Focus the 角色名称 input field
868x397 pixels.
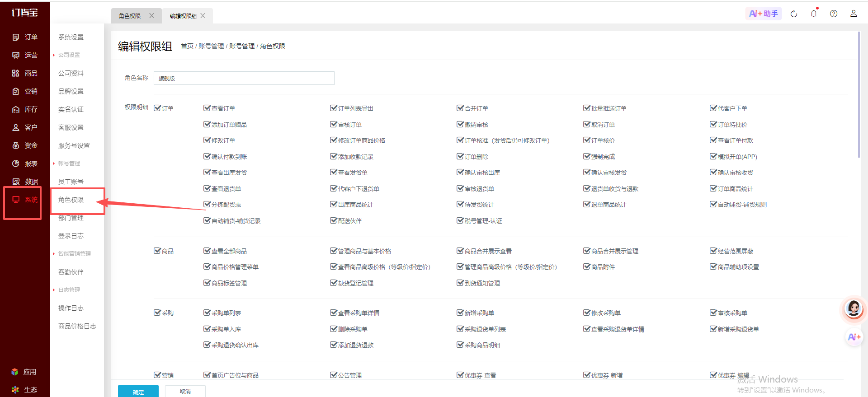(x=244, y=78)
